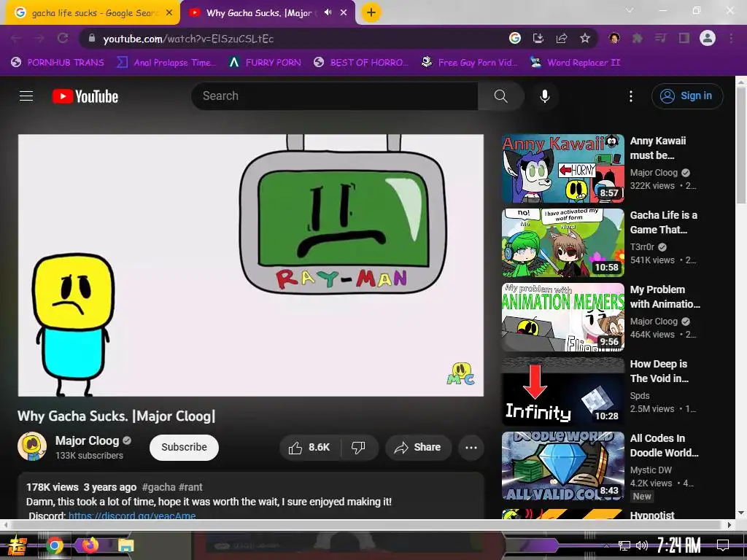Open the Windows Start button
The image size is (747, 560).
(x=18, y=545)
